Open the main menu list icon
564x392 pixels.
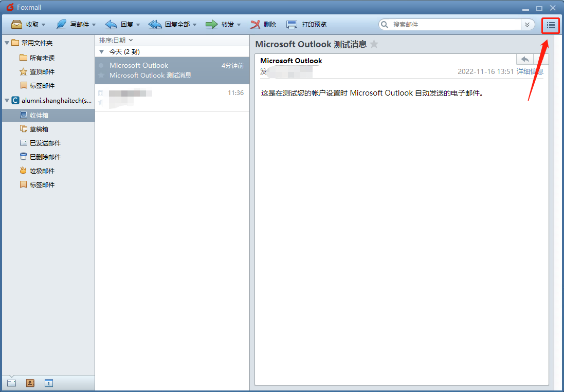551,25
